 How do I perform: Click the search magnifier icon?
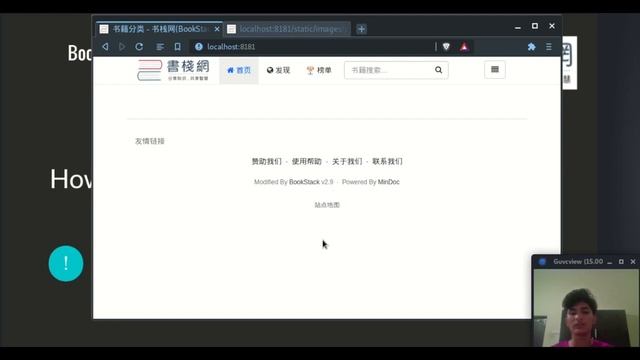tap(438, 70)
